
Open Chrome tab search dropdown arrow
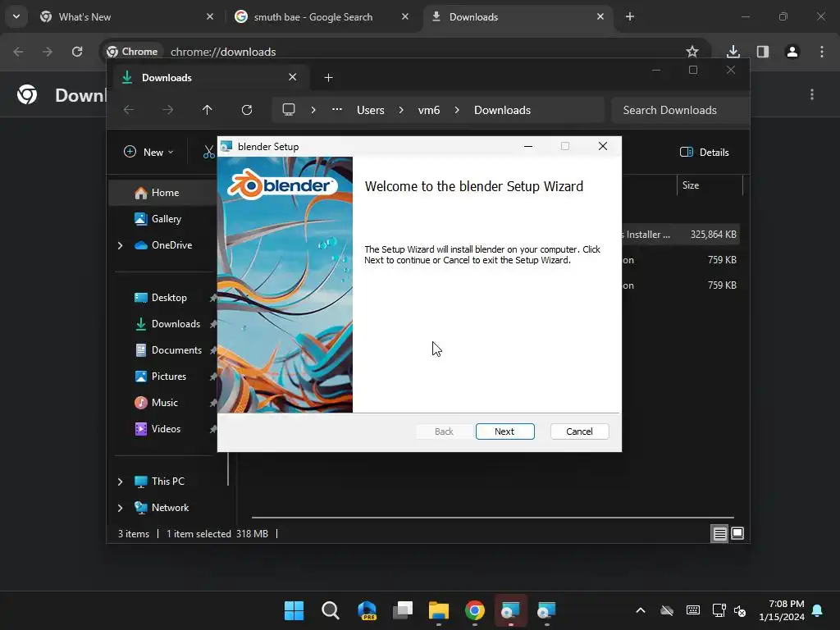16,16
